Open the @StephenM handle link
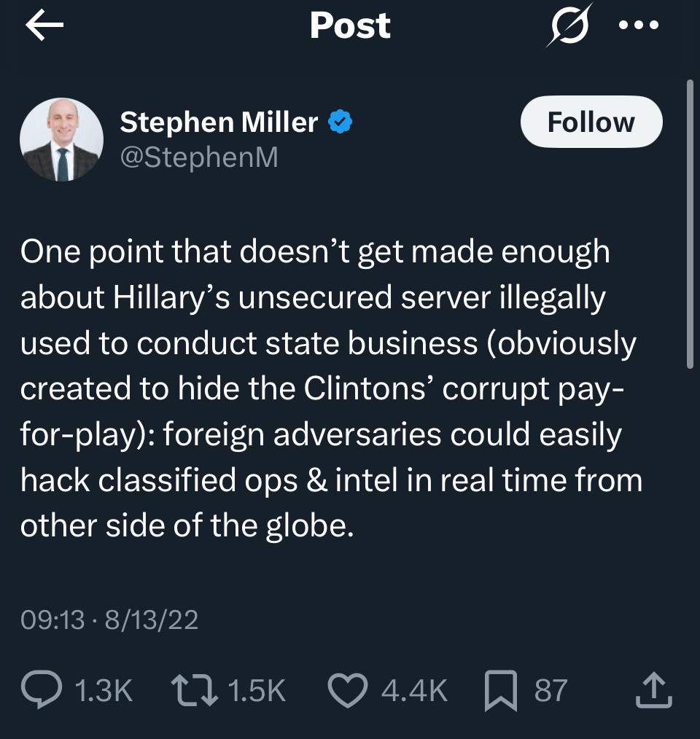700x739 pixels. pos(198,157)
